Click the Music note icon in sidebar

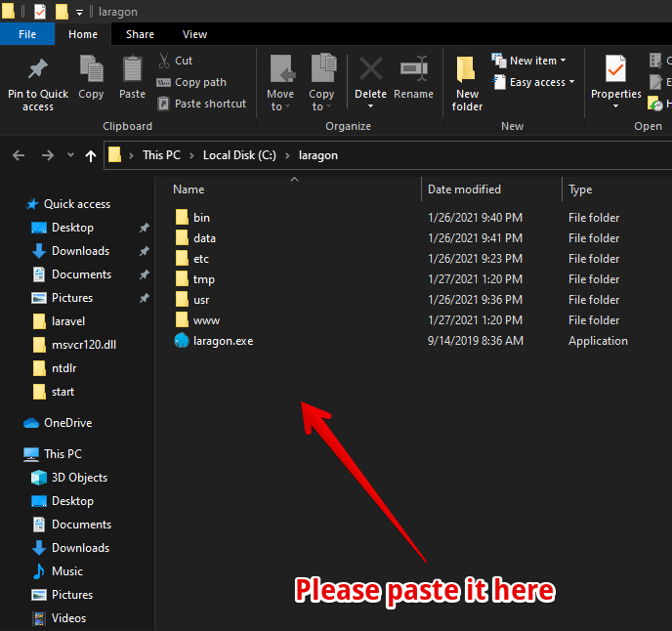tap(39, 571)
